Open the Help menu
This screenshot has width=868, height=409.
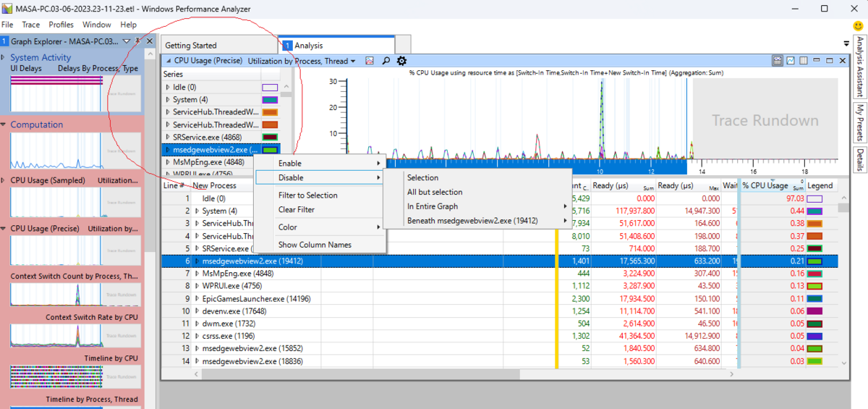128,25
